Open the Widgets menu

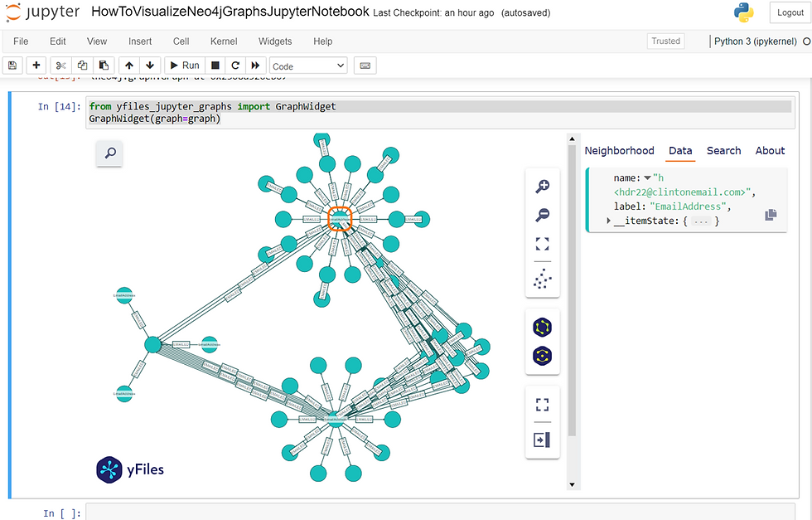(275, 41)
